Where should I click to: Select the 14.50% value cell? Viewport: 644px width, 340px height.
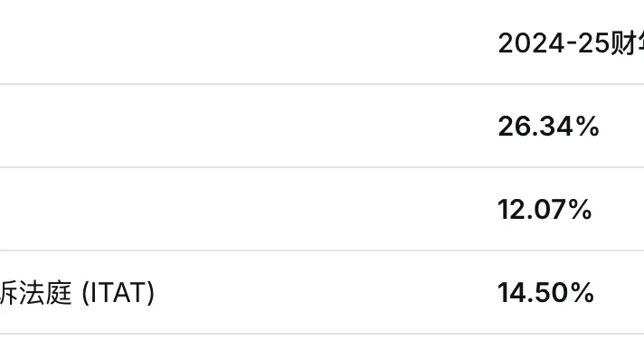545,292
